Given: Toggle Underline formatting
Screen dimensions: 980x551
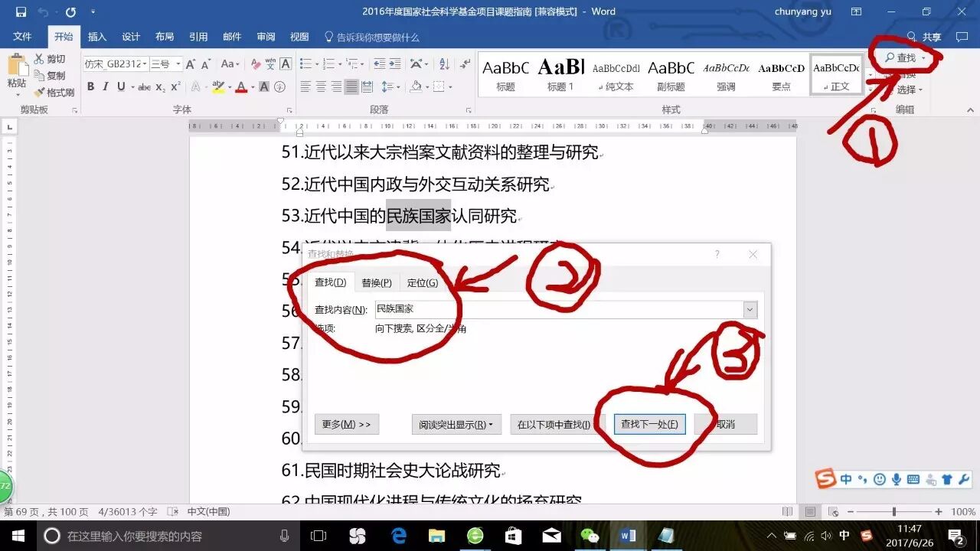Looking at the screenshot, I should (121, 87).
